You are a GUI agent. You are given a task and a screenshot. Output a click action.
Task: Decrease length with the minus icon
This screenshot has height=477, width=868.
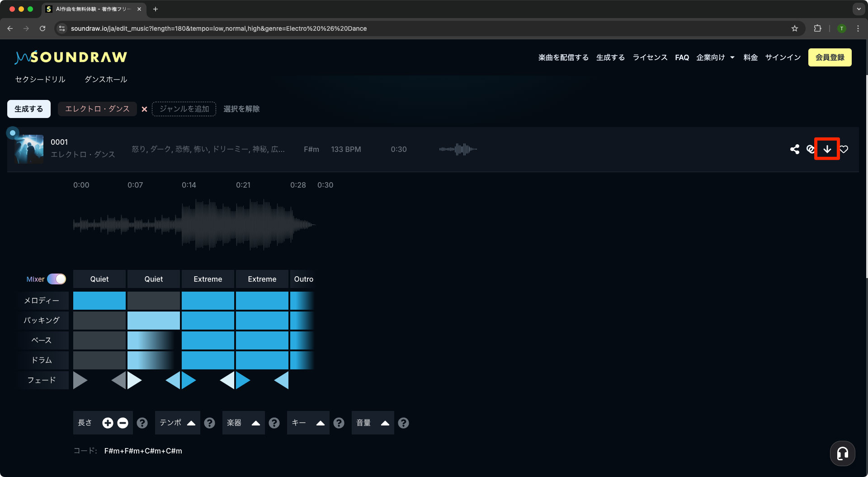(123, 423)
